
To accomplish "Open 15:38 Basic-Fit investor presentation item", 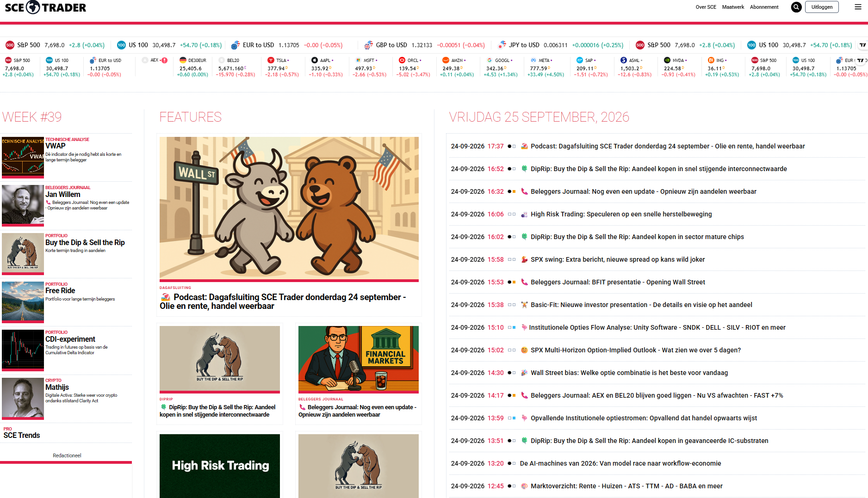I will (641, 305).
